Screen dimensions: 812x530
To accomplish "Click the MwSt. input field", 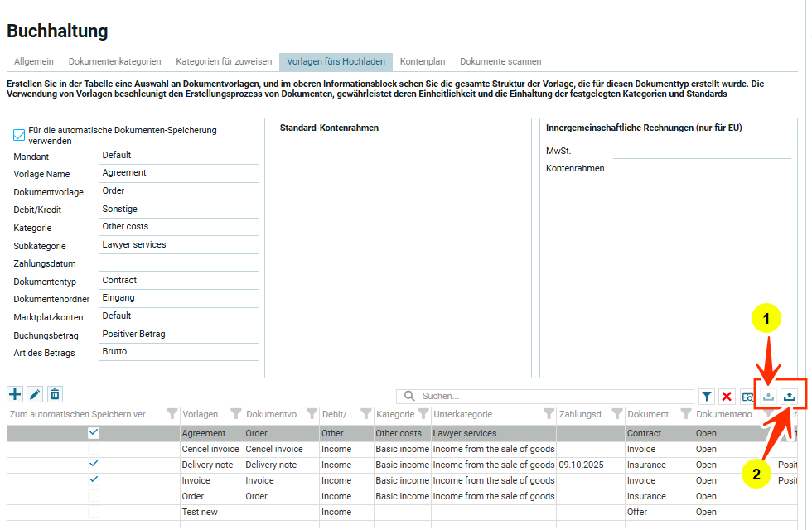I will pyautogui.click(x=702, y=151).
